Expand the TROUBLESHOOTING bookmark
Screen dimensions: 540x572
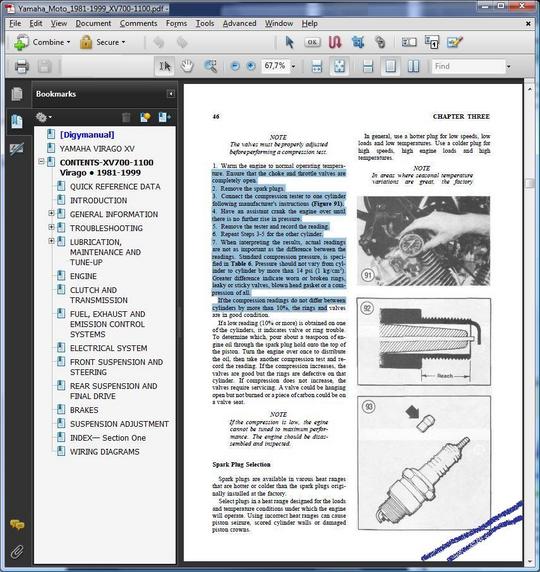pos(51,227)
